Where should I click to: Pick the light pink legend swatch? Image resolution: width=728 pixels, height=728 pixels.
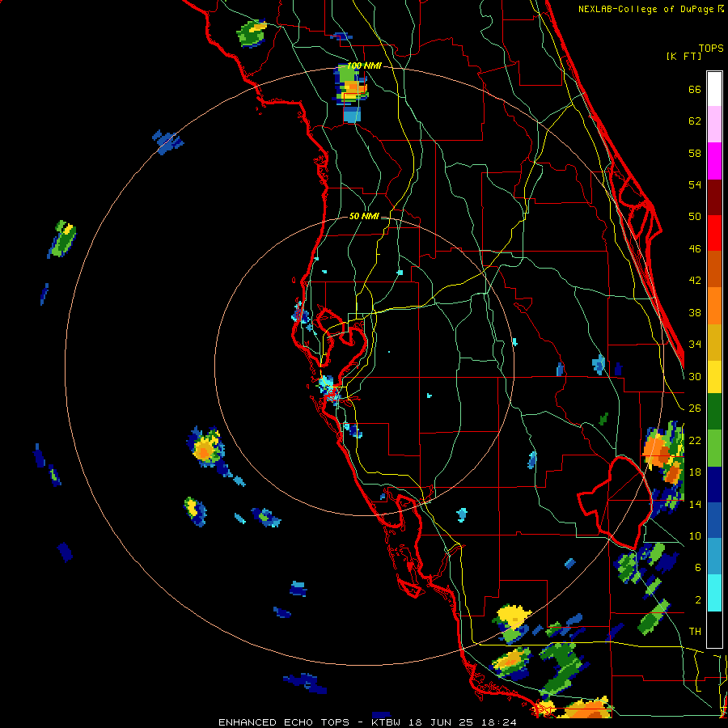coord(714,124)
